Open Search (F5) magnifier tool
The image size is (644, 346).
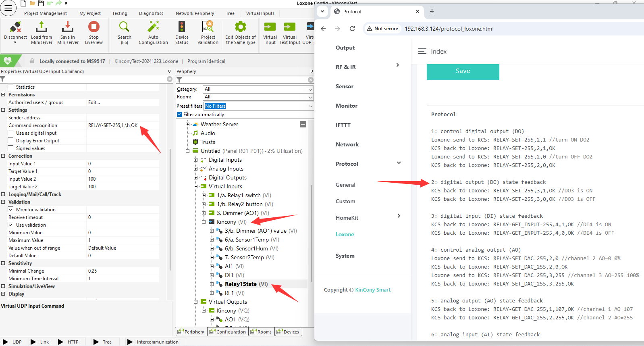(x=124, y=27)
